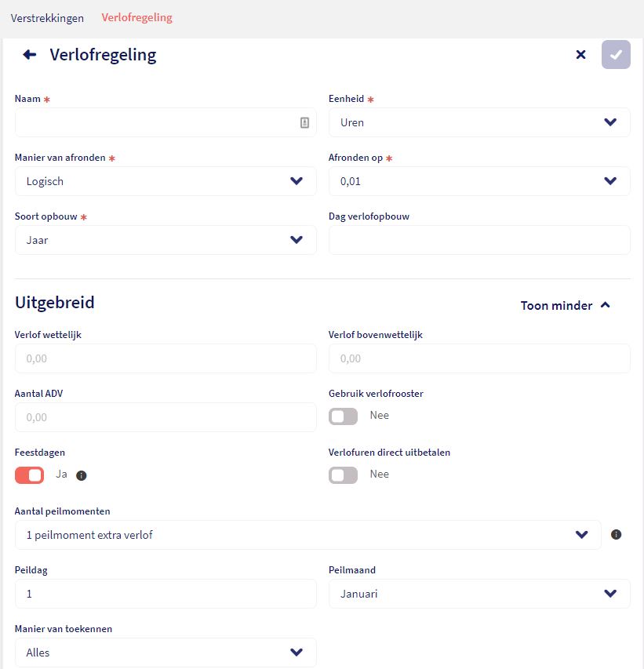Viewport: 644px width, 669px height.
Task: Expand the Peilmaand dropdown showing Januari
Action: (479, 594)
